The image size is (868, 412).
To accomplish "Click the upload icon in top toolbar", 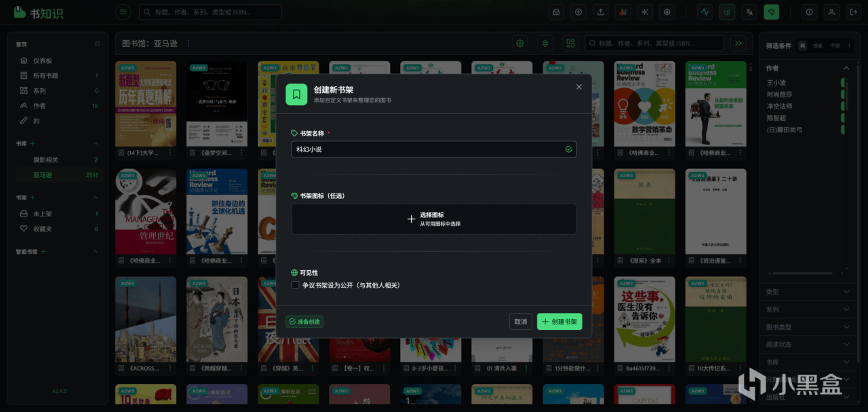I will tap(601, 12).
